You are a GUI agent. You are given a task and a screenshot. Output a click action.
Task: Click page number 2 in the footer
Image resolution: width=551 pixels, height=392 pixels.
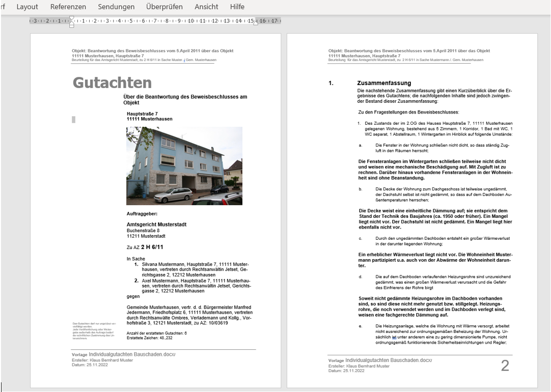click(x=505, y=366)
